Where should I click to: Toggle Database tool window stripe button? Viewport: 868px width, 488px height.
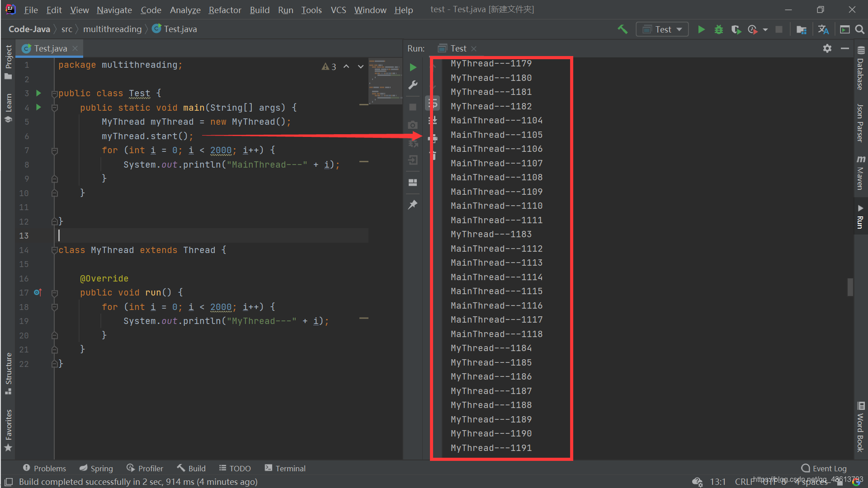click(860, 68)
